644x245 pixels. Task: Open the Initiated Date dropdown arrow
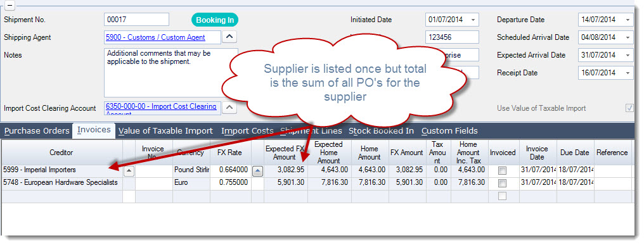tap(473, 20)
